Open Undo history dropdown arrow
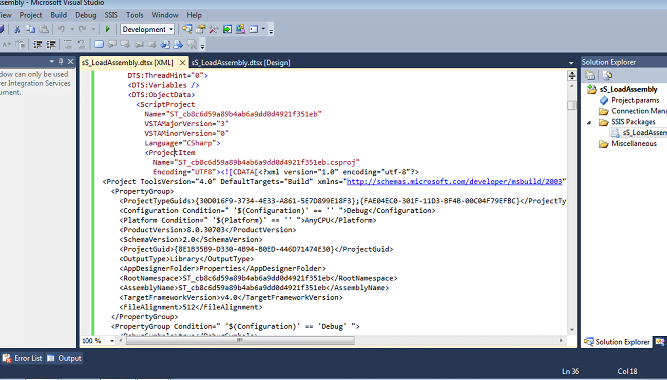This screenshot has width=667, height=380. pos(72,29)
